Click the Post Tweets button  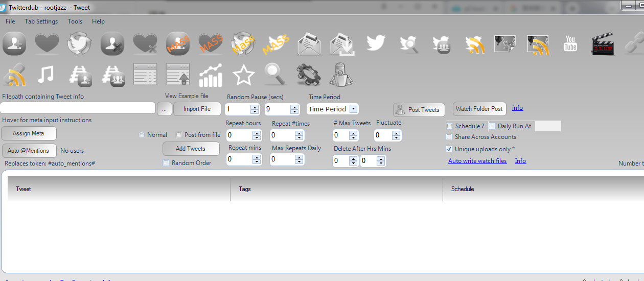[x=419, y=110]
